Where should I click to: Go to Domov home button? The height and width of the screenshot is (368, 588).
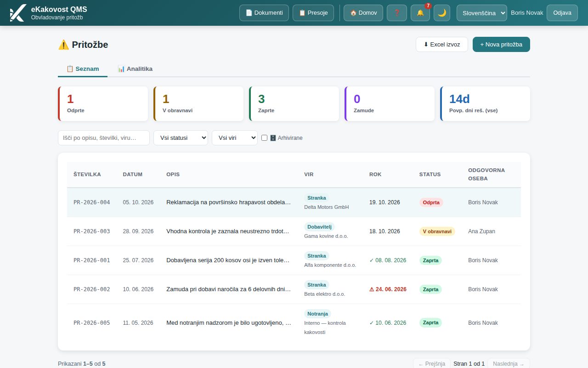point(363,13)
